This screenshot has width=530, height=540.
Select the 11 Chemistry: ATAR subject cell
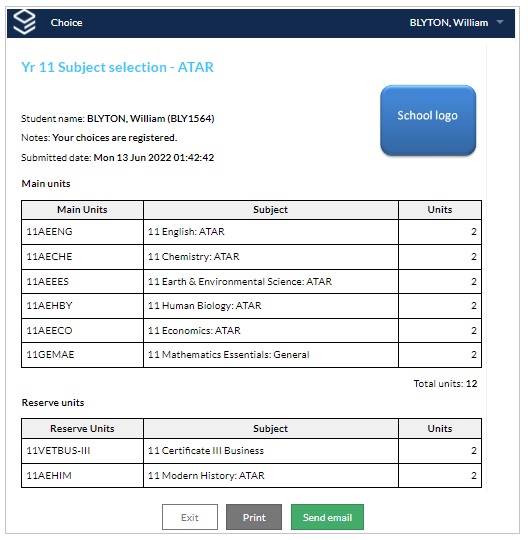[x=271, y=257]
